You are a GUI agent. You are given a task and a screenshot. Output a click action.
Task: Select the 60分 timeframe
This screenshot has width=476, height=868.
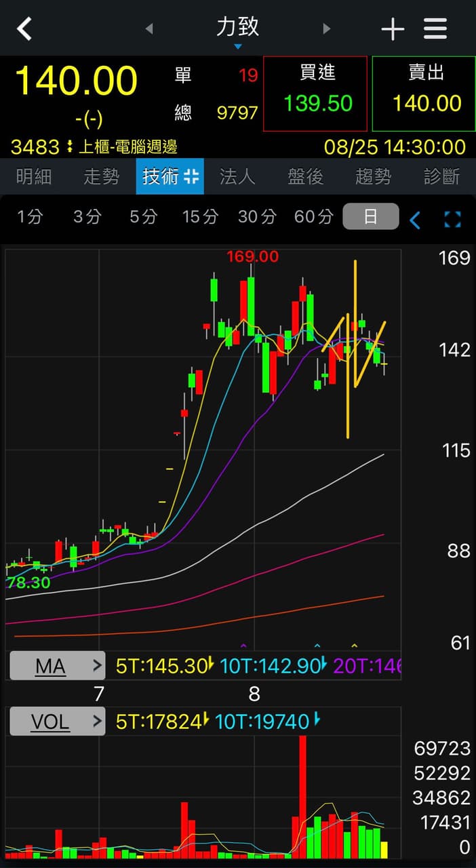pyautogui.click(x=314, y=217)
